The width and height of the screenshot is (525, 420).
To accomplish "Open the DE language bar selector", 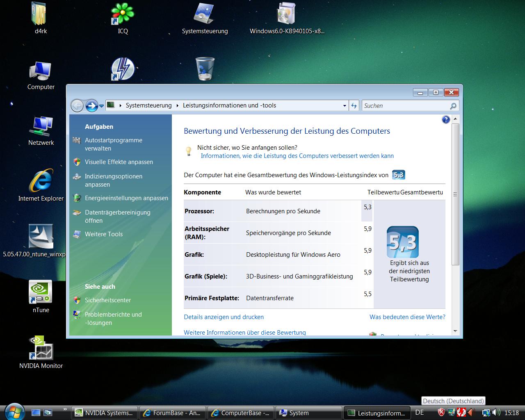I will click(419, 413).
